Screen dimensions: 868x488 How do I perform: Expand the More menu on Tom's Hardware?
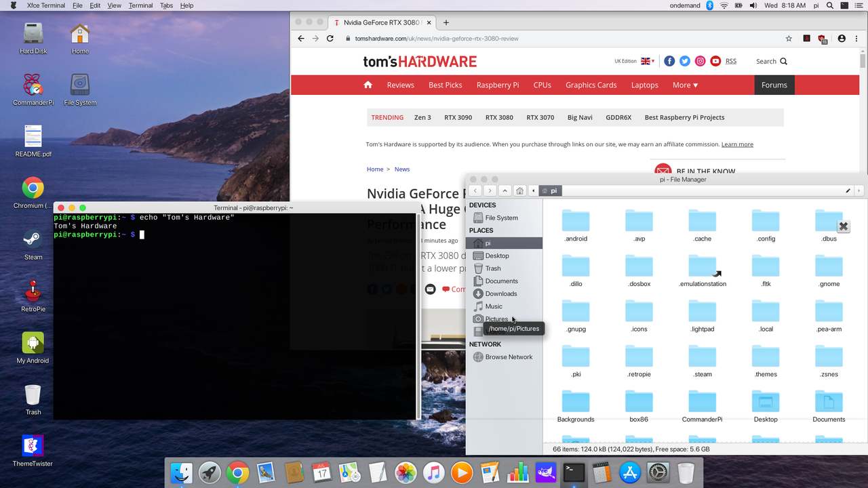(685, 85)
